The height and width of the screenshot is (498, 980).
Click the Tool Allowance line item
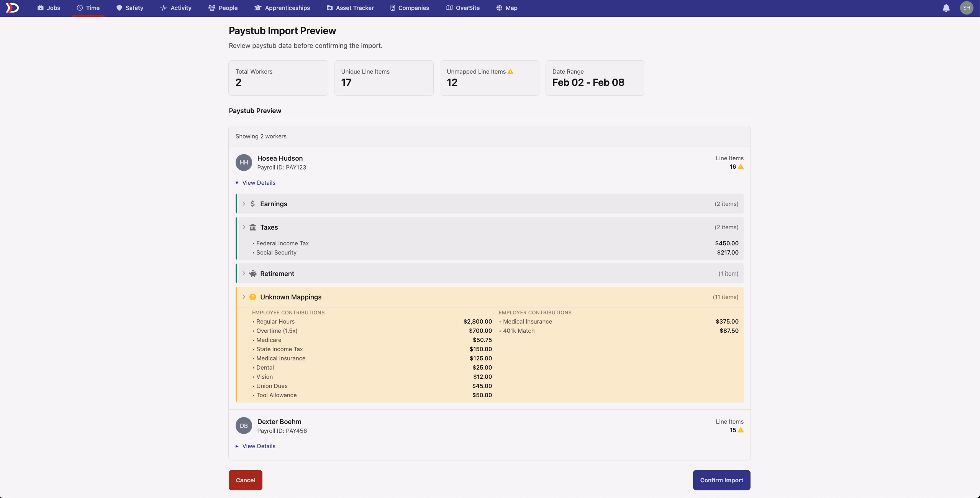point(372,395)
